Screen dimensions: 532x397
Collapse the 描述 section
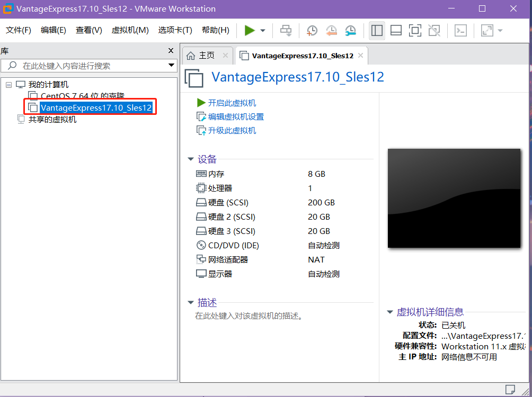(x=191, y=302)
